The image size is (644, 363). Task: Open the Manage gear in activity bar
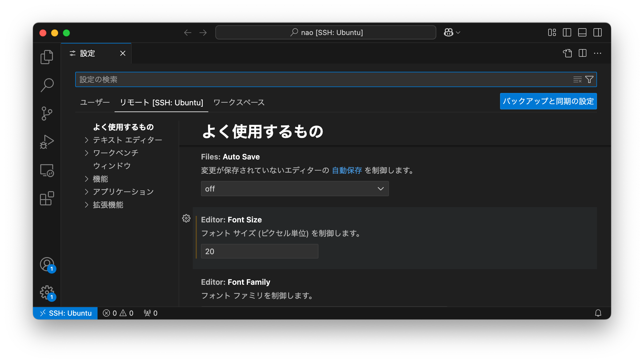47,293
